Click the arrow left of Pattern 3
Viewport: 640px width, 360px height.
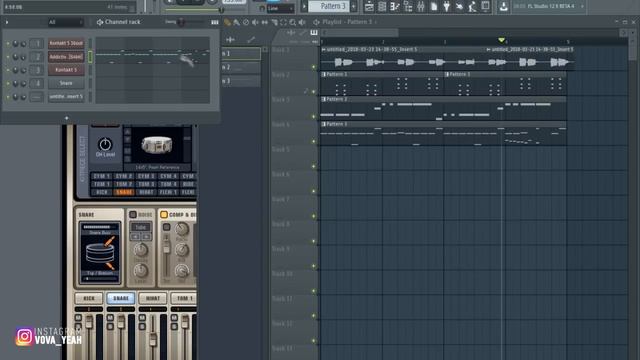304,6
